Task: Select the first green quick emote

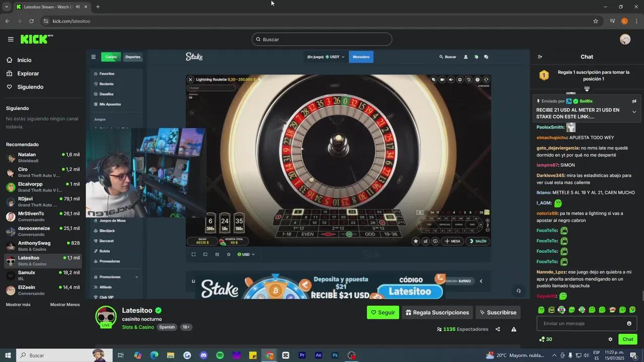Action: (541, 310)
